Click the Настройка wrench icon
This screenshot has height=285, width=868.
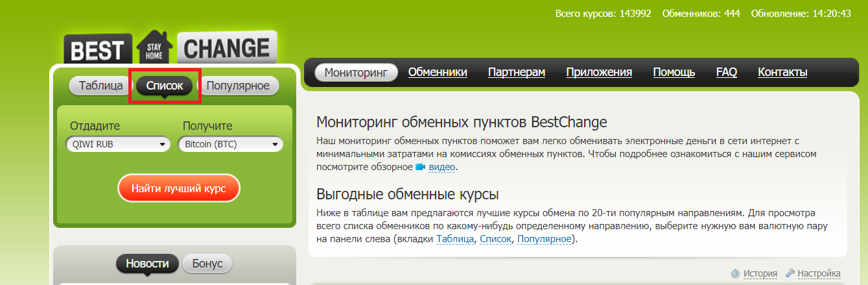tap(790, 273)
